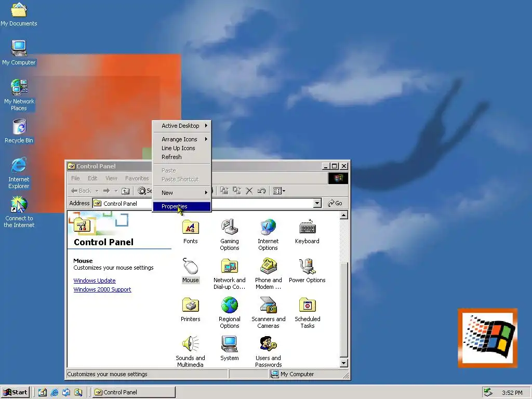This screenshot has height=399, width=532.
Task: Choose Refresh from context menu
Action: (x=182, y=157)
